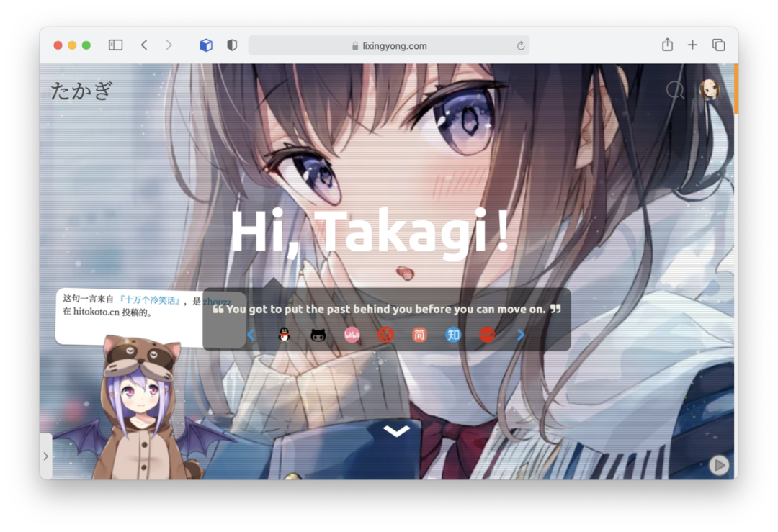Viewport: 778px width, 532px height.
Task: Click the user avatar in header
Action: click(x=710, y=89)
